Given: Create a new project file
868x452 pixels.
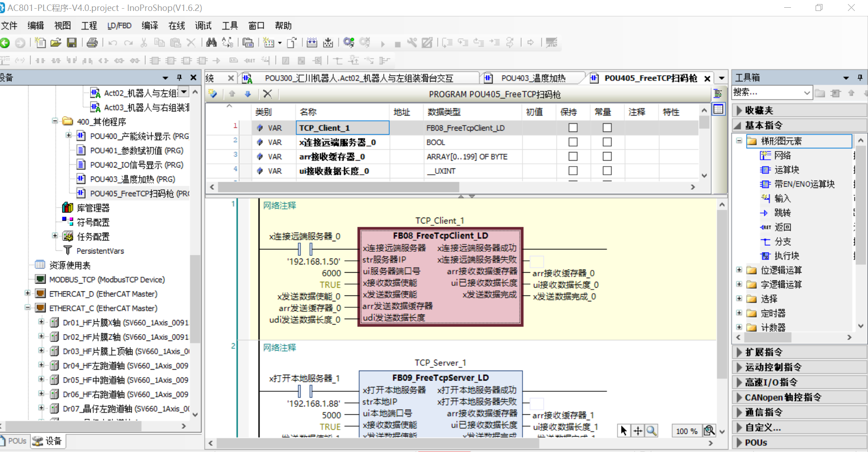Looking at the screenshot, I should [41, 43].
